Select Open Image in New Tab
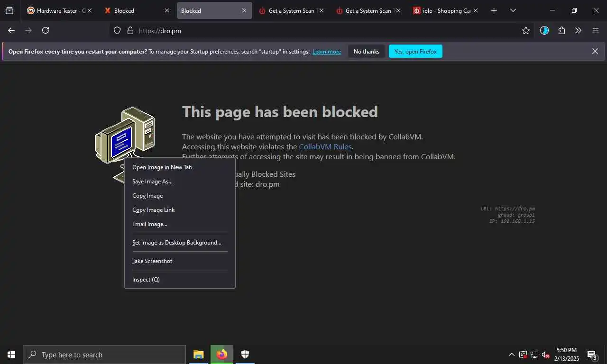607x364 pixels. (x=180, y=167)
